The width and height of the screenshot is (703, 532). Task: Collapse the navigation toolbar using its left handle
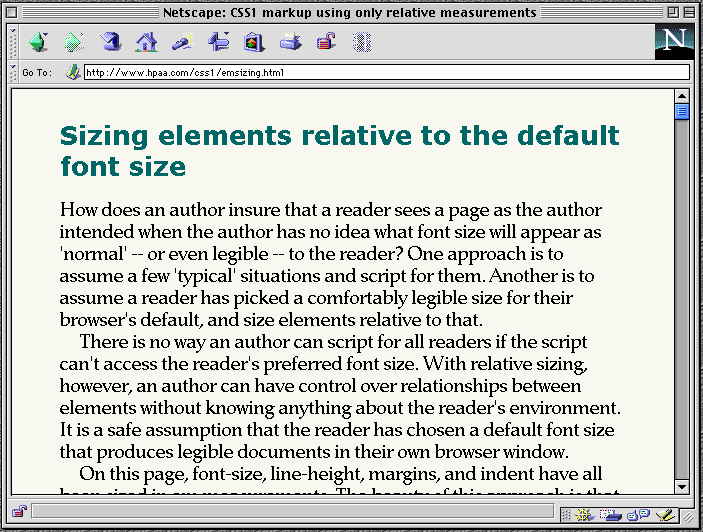coord(12,42)
